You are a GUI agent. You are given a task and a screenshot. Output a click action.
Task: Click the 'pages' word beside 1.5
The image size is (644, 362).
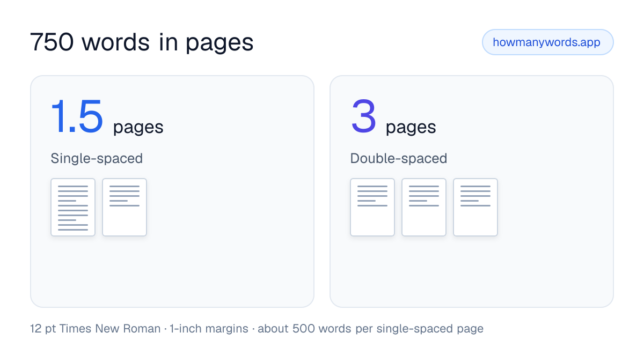(x=138, y=128)
